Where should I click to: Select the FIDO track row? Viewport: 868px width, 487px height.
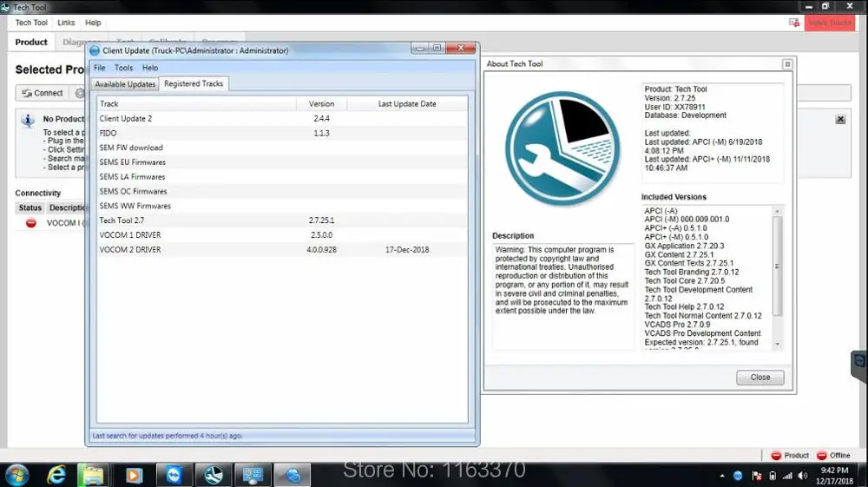coord(282,133)
